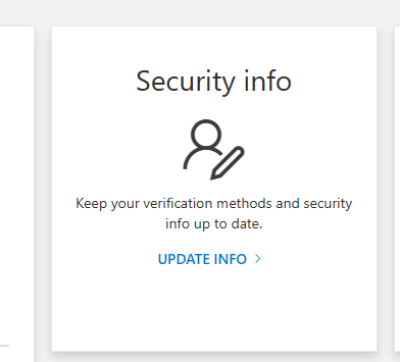This screenshot has height=362, width=400.
Task: Select the Security info card heading
Action: 214,81
